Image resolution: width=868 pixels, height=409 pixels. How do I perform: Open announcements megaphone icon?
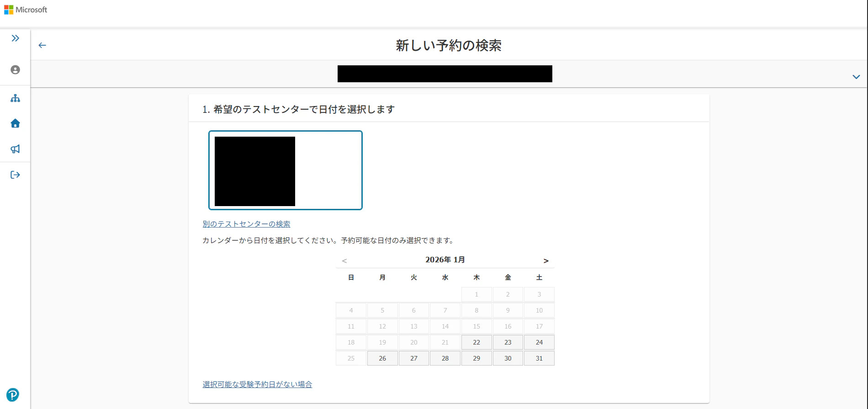(15, 149)
